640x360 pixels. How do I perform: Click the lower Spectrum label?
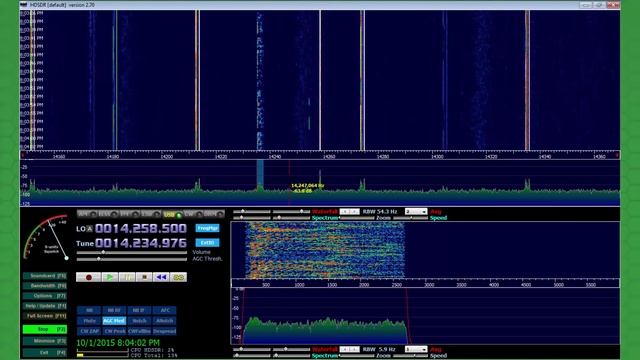pos(325,356)
